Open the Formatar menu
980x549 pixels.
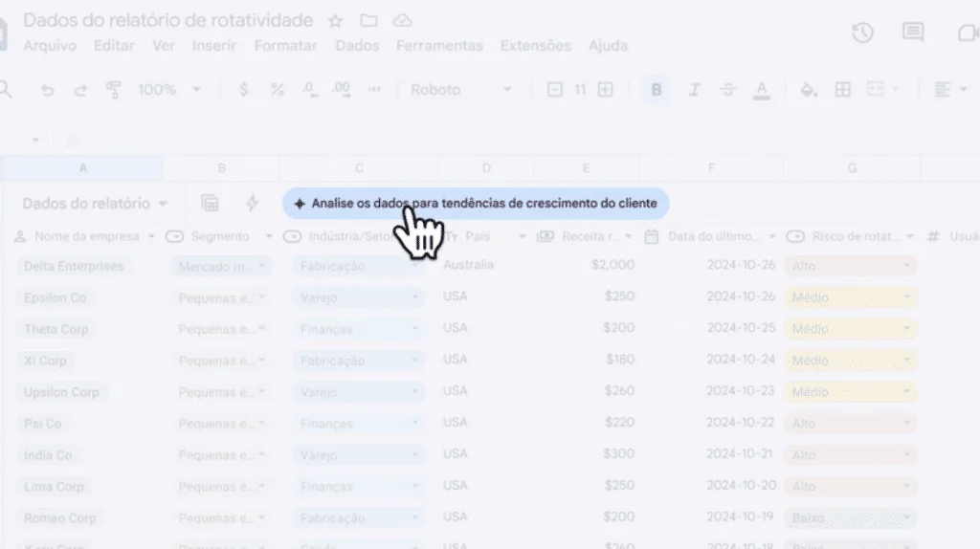[285, 46]
